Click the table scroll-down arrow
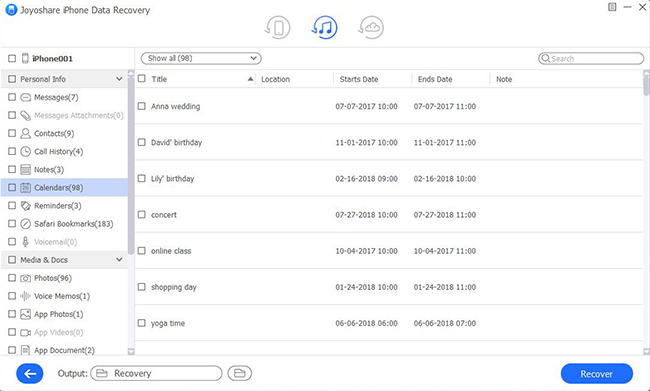 pos(646,352)
